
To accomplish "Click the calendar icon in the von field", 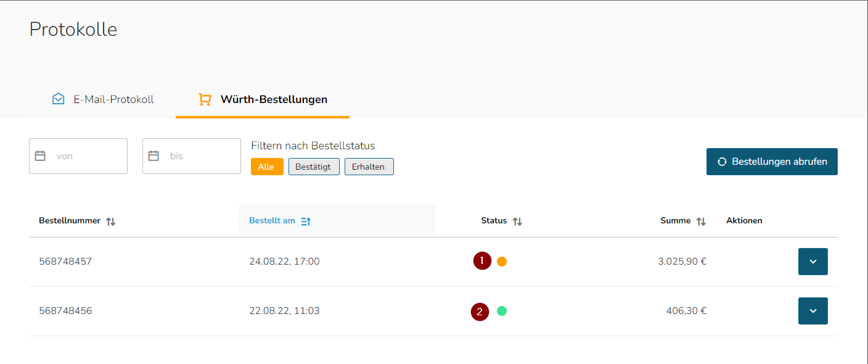I will point(40,156).
